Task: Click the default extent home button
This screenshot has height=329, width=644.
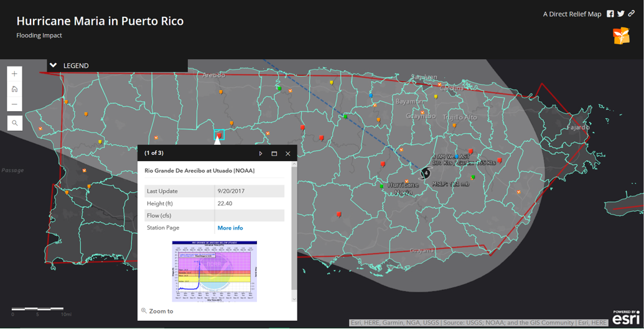Action: click(x=14, y=89)
